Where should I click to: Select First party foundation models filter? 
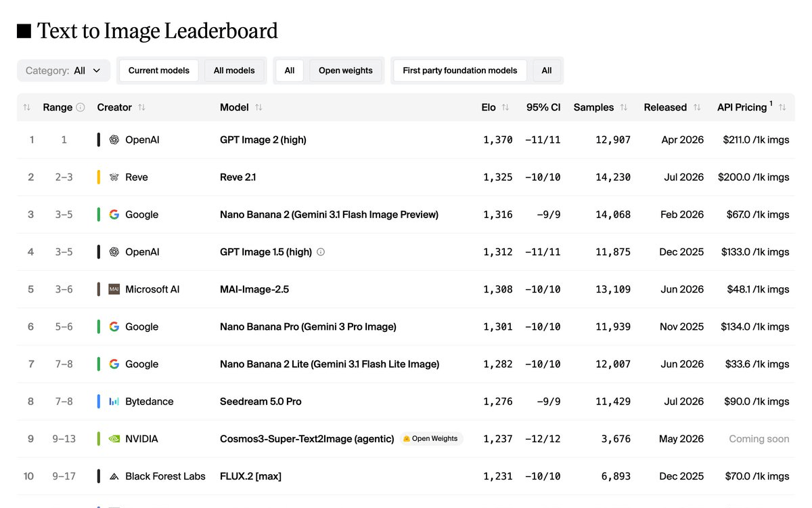[x=460, y=70]
